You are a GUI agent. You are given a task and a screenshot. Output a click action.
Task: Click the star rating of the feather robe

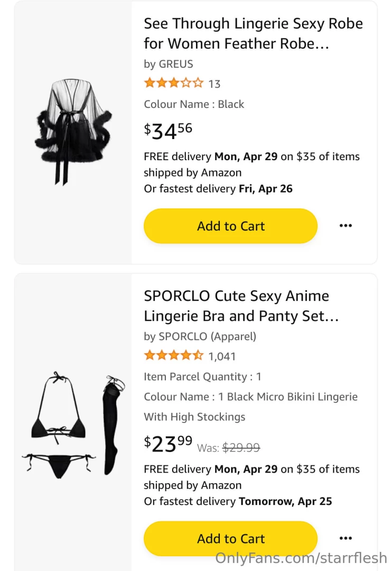(x=173, y=82)
